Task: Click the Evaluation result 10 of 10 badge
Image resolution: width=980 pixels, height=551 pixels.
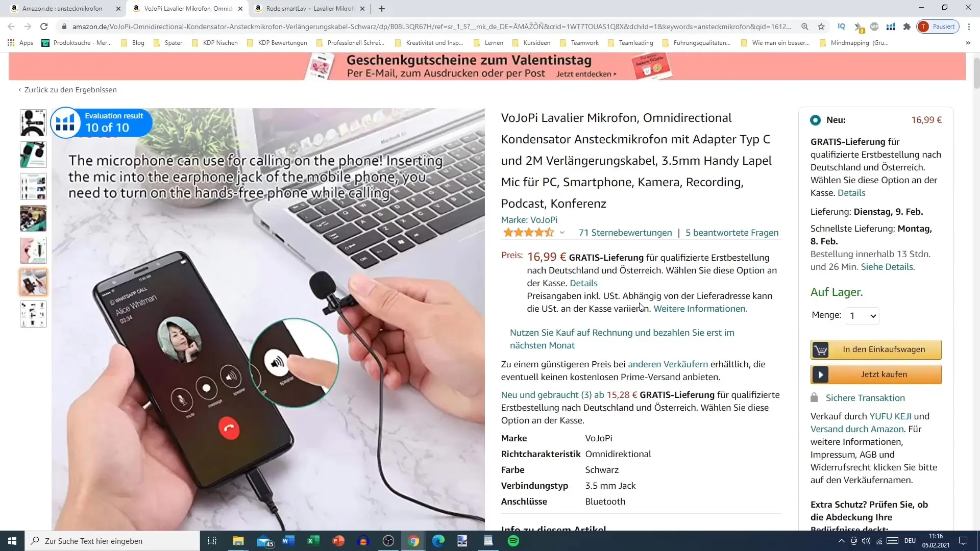Action: click(101, 122)
